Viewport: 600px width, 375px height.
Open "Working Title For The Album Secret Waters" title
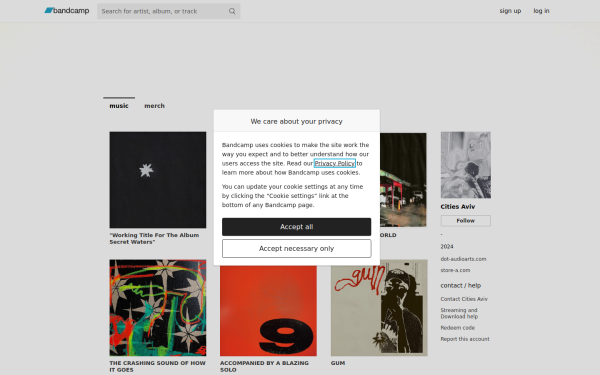(154, 238)
